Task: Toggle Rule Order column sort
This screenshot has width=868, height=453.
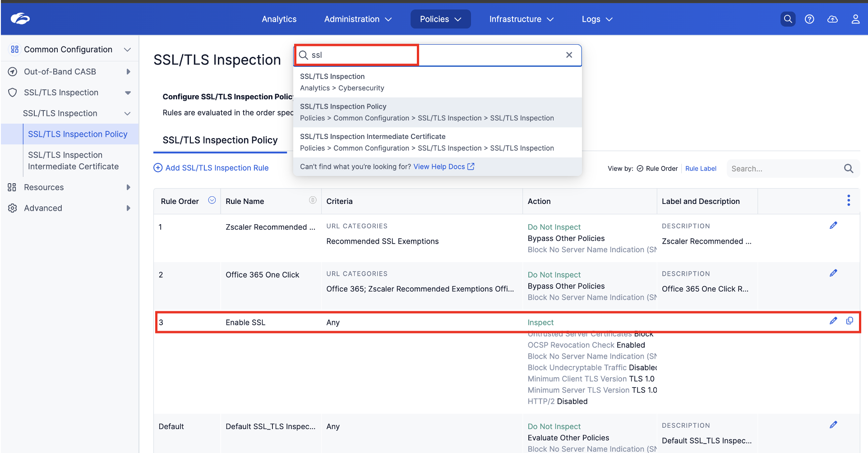Action: 212,200
